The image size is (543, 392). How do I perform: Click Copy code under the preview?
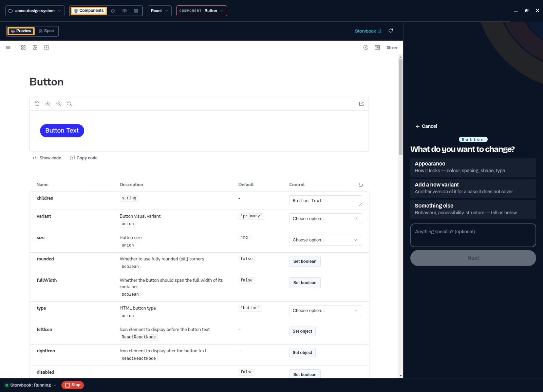click(83, 158)
